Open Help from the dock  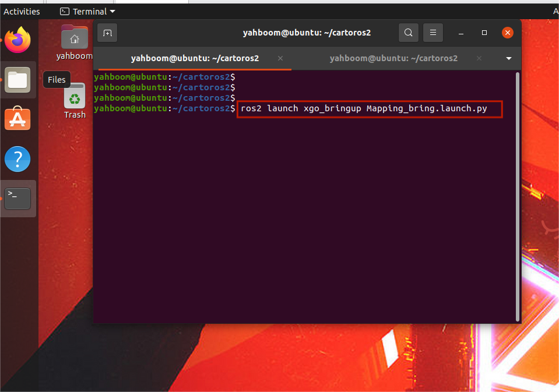click(x=17, y=159)
